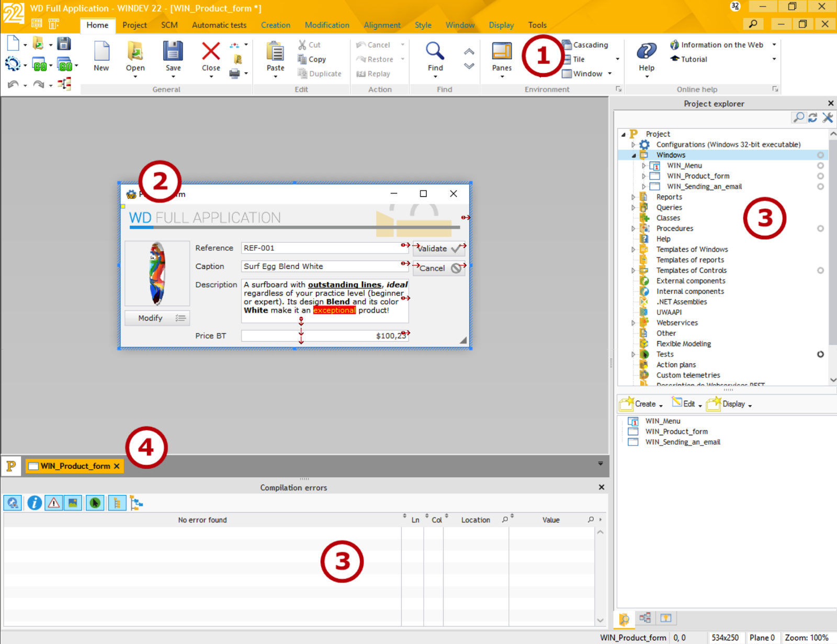Redo with the right curved arrow icon
Image resolution: width=837 pixels, height=644 pixels.
pyautogui.click(x=39, y=84)
